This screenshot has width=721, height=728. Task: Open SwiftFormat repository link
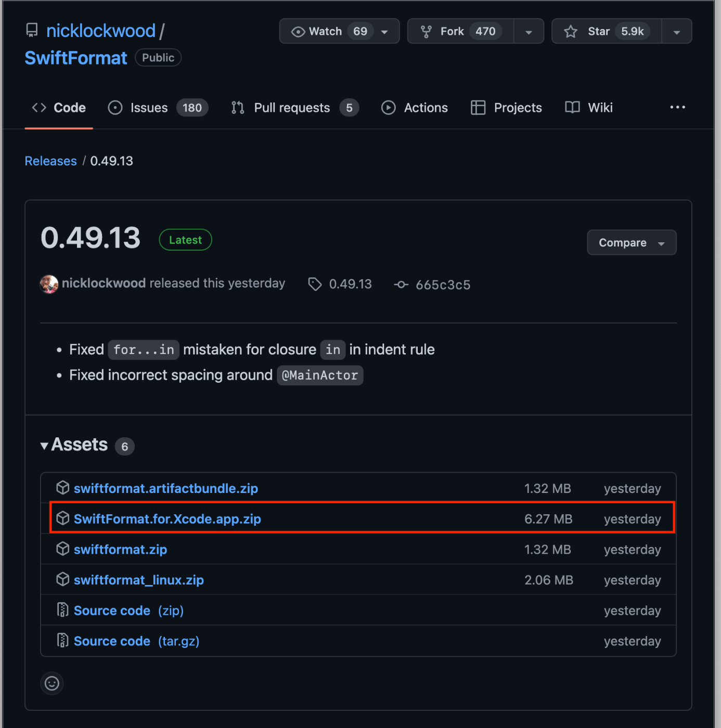point(76,58)
